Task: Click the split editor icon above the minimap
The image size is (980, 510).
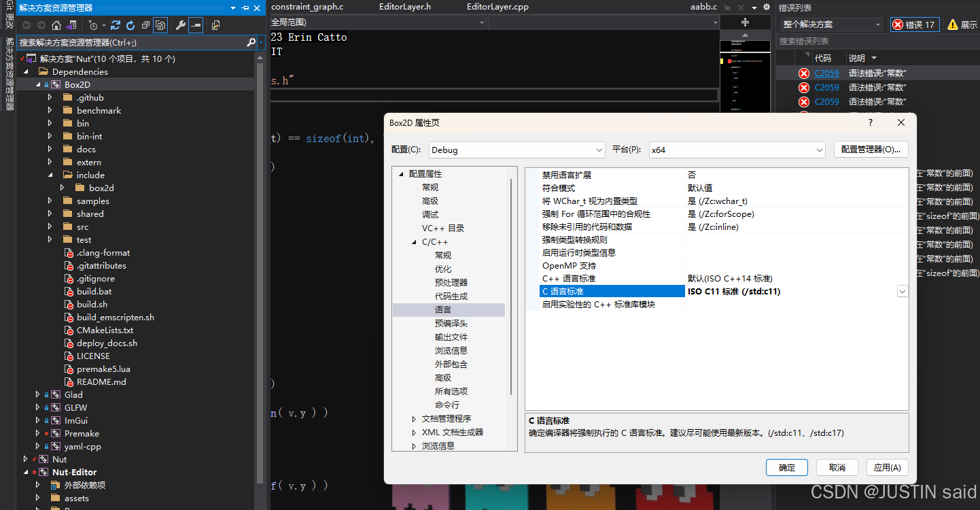Action: tap(745, 22)
